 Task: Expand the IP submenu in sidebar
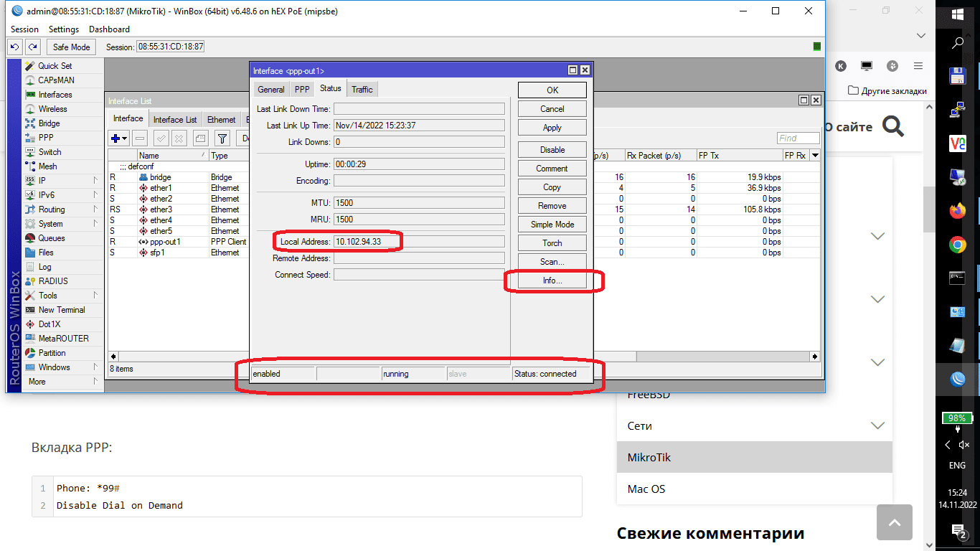(x=42, y=181)
